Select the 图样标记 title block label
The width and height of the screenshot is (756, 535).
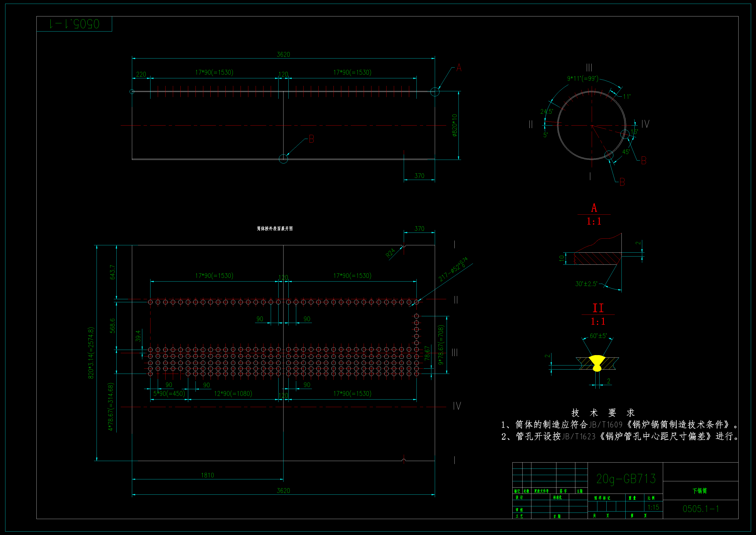(x=602, y=498)
